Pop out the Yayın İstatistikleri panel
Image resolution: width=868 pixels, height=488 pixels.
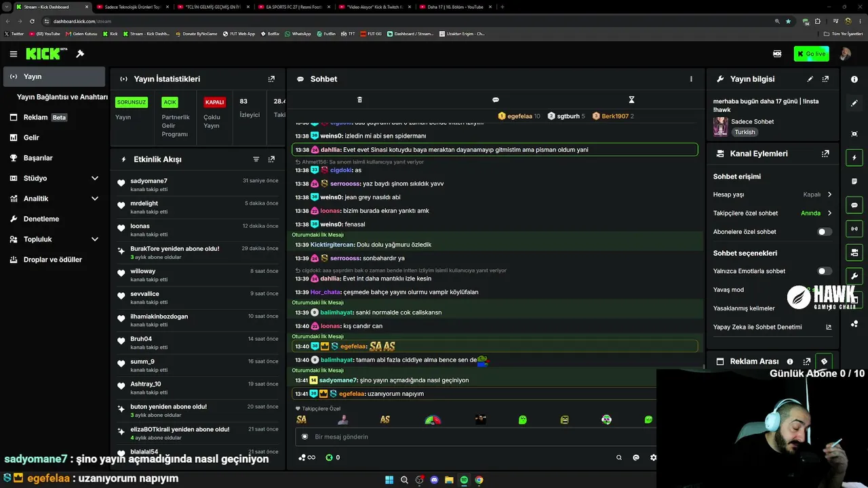271,79
